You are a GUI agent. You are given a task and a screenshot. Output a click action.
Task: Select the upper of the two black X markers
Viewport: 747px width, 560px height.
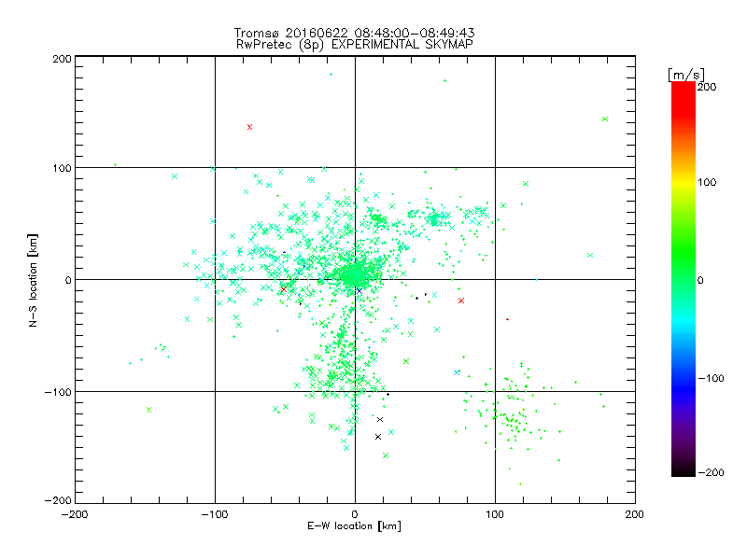[380, 419]
